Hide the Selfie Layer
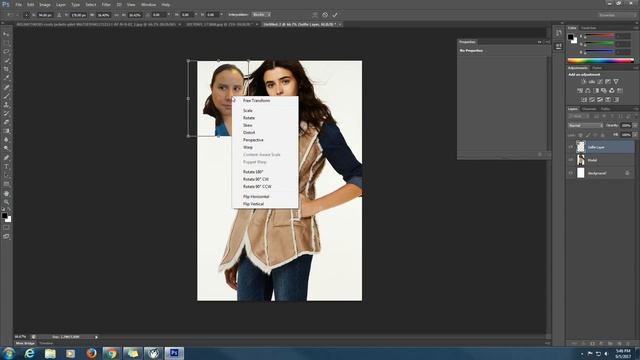640x360 pixels. (x=571, y=147)
